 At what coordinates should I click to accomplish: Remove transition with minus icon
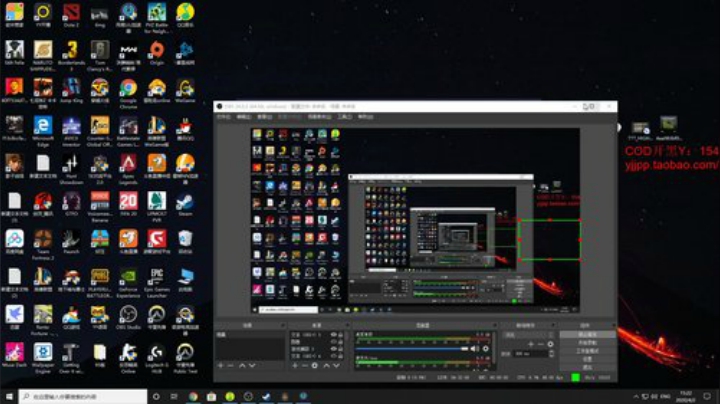[x=540, y=344]
